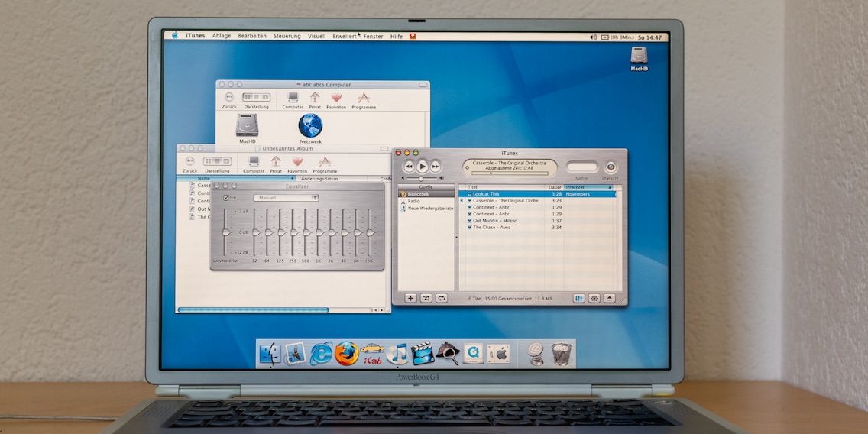Open the equalizer via iTunes bottom-bar icon

pos(578,298)
